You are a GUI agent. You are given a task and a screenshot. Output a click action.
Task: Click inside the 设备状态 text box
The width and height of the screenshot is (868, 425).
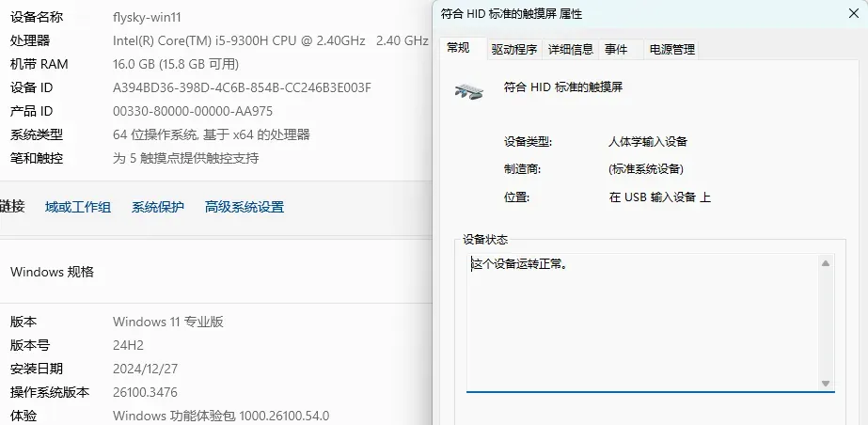coord(650,323)
